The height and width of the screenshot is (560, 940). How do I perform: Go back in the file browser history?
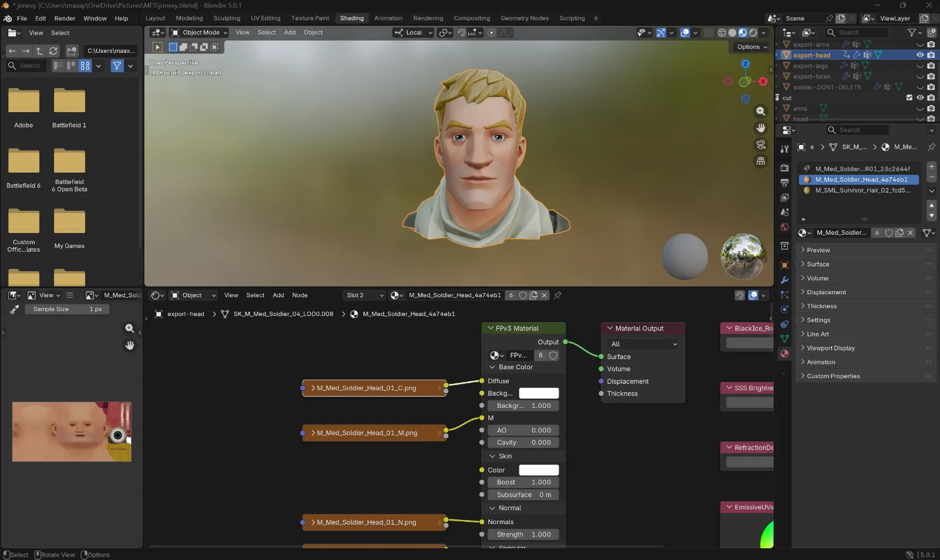pyautogui.click(x=12, y=51)
